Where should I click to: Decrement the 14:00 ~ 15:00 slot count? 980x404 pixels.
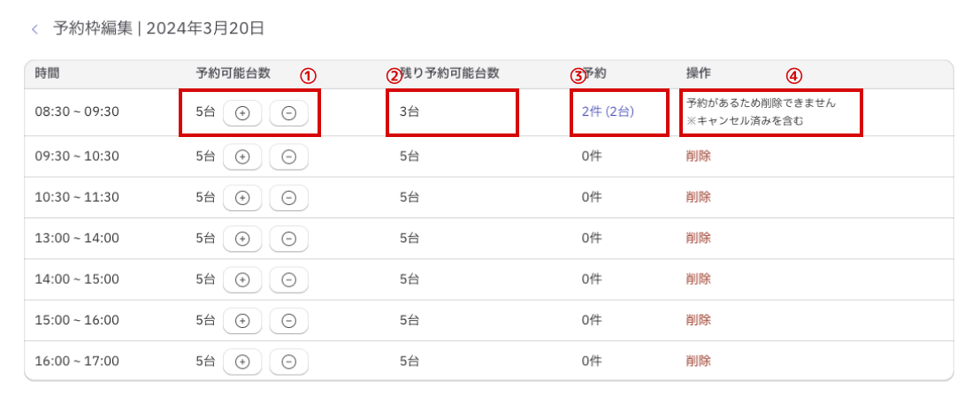(x=288, y=279)
